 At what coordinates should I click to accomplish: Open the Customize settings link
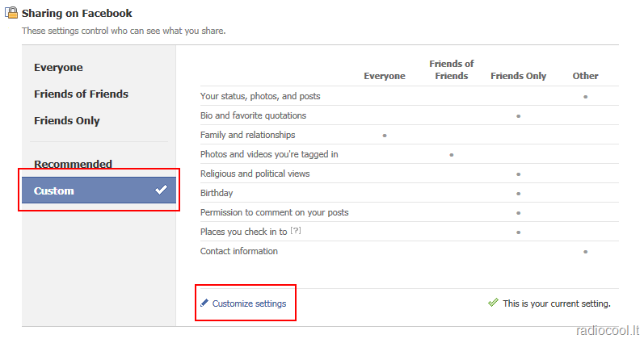(x=249, y=303)
